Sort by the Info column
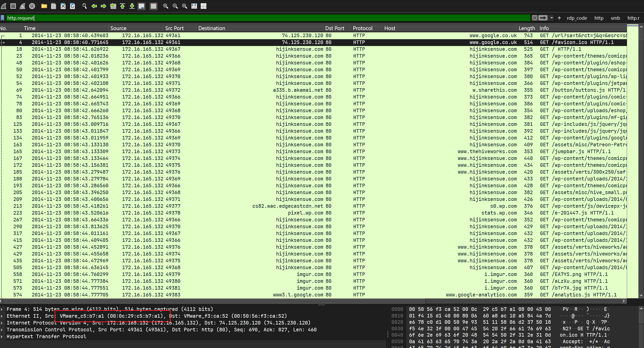 (x=582, y=28)
